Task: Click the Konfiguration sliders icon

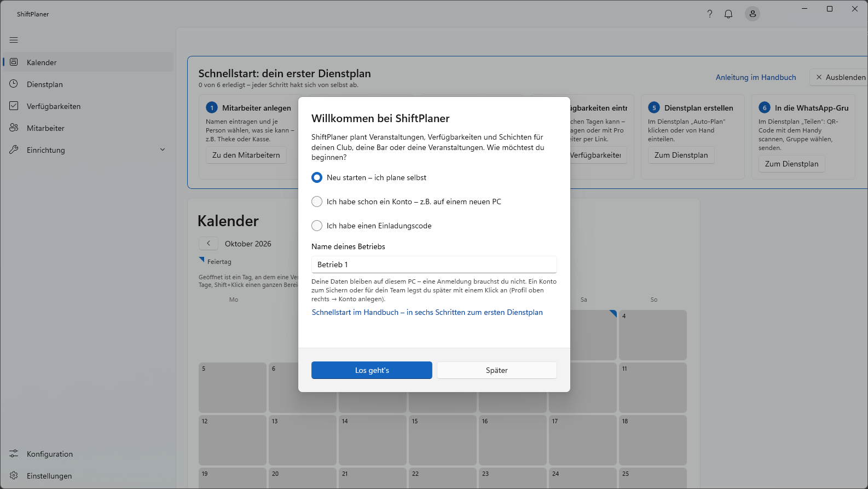Action: coord(14,454)
